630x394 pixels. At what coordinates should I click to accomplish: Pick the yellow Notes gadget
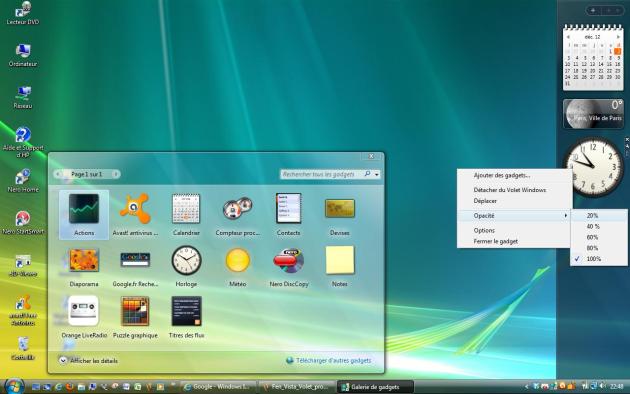click(x=340, y=266)
